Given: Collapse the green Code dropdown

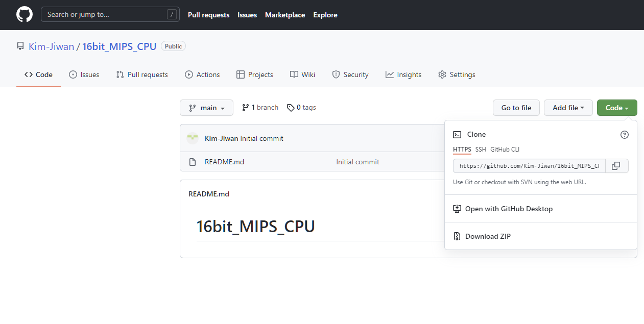Looking at the screenshot, I should tap(617, 108).
